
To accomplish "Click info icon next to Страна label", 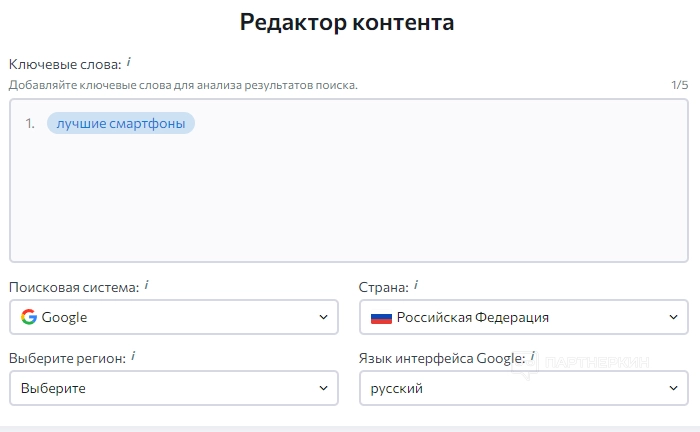I will 416,285.
